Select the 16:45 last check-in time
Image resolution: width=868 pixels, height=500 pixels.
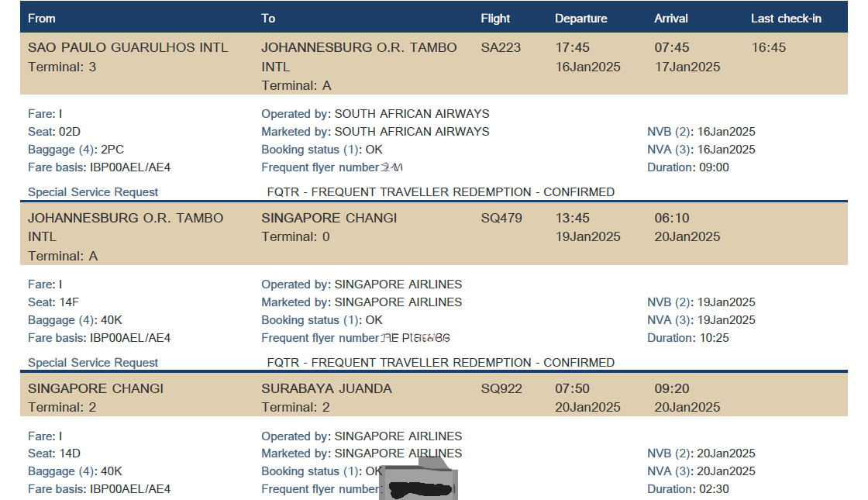click(x=768, y=48)
